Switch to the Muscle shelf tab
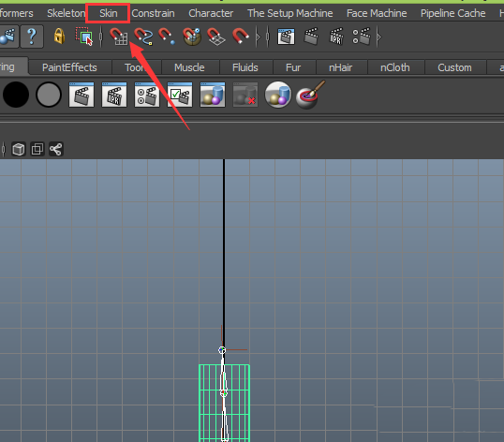504x442 pixels. click(189, 67)
